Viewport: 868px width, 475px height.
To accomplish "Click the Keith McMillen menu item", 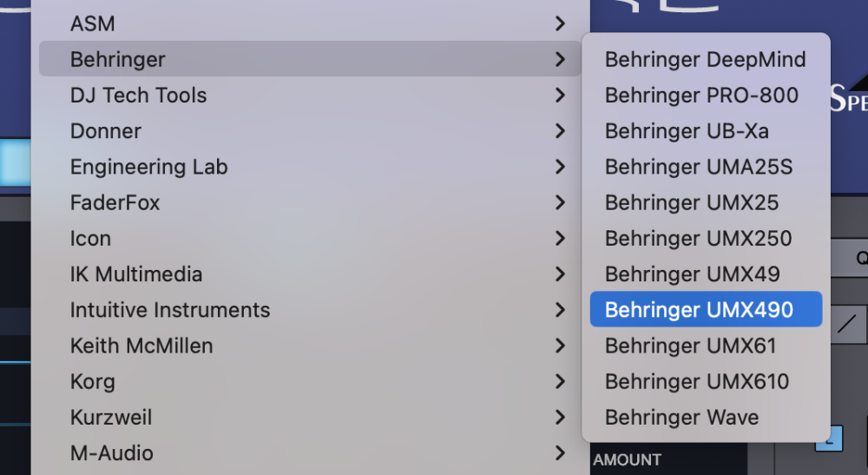I will 141,346.
